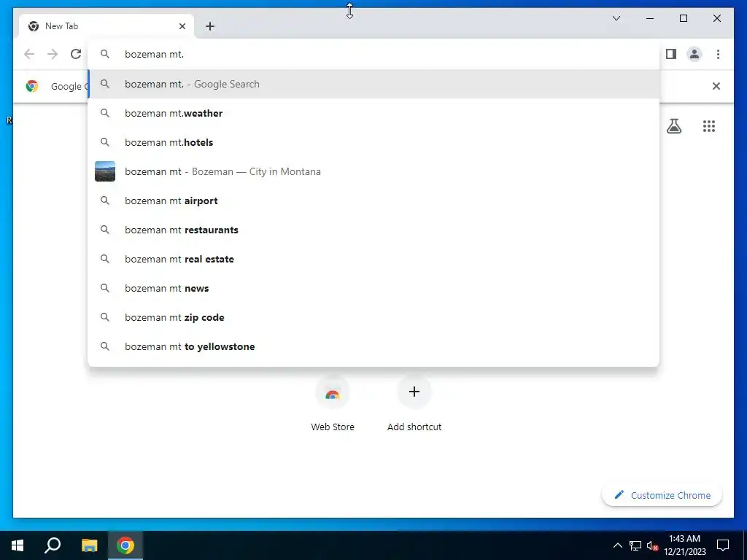Viewport: 747px width, 560px height.
Task: Open the taskbar clock and date
Action: tap(684, 545)
